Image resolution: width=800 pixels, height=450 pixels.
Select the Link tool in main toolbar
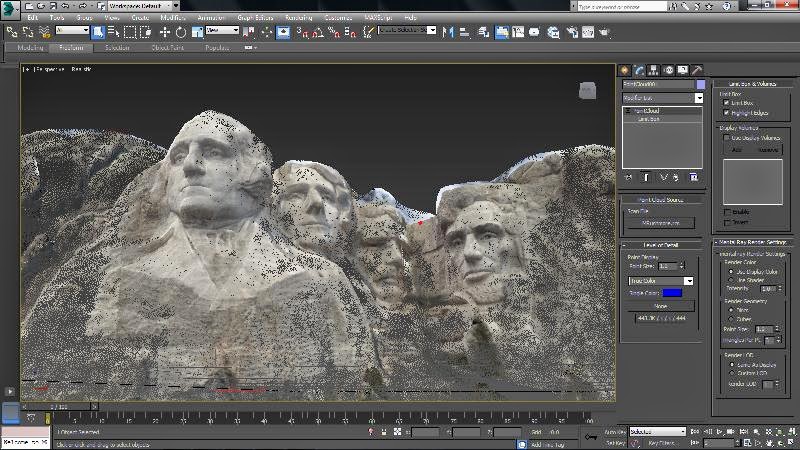(12, 32)
